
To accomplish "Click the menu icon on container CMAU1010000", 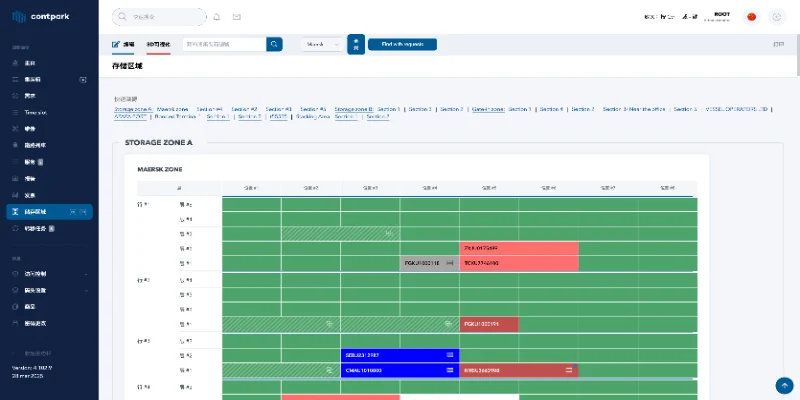I will [x=450, y=370].
